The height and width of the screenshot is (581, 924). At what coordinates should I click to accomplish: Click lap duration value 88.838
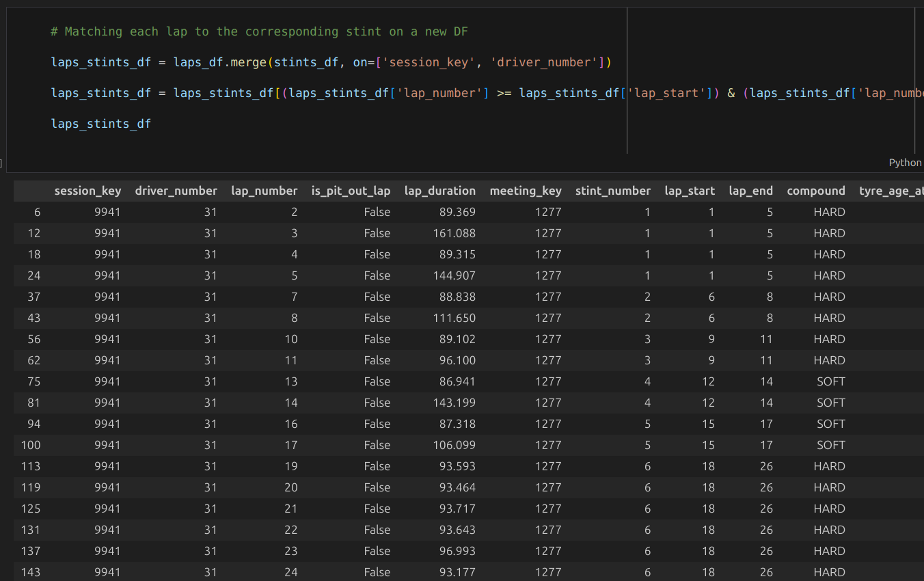pos(457,297)
